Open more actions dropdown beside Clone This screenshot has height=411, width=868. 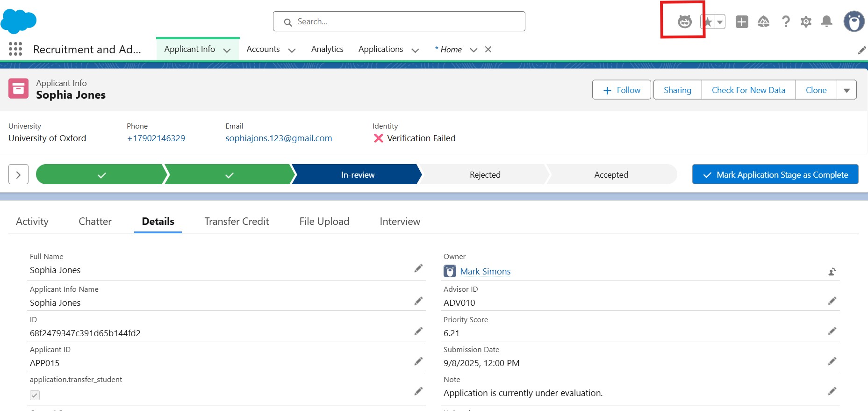[846, 90]
